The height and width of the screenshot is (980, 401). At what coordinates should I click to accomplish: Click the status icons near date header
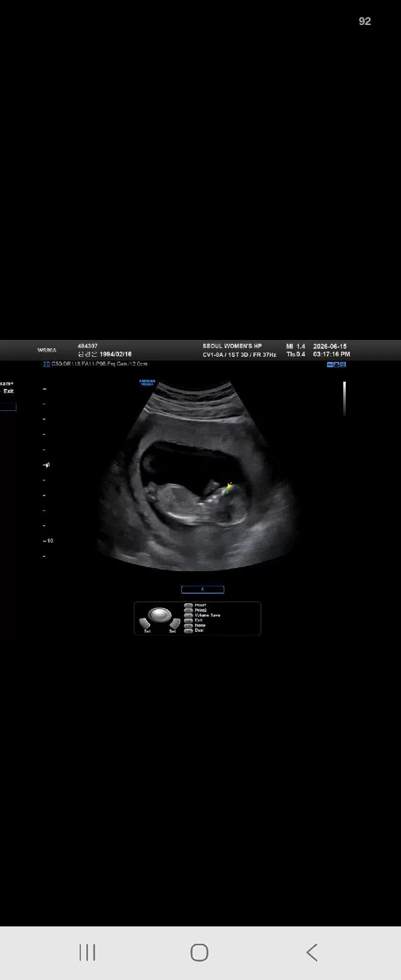[337, 364]
